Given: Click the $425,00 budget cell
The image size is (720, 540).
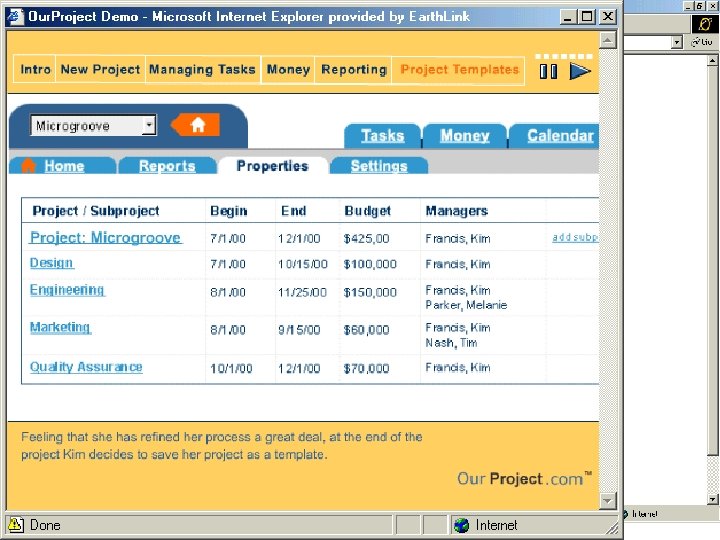Looking at the screenshot, I should [x=366, y=238].
